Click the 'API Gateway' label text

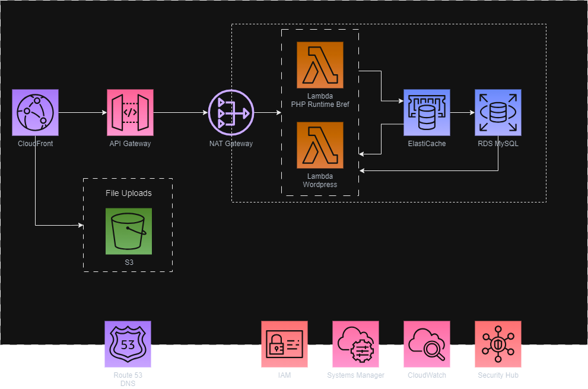coord(130,144)
